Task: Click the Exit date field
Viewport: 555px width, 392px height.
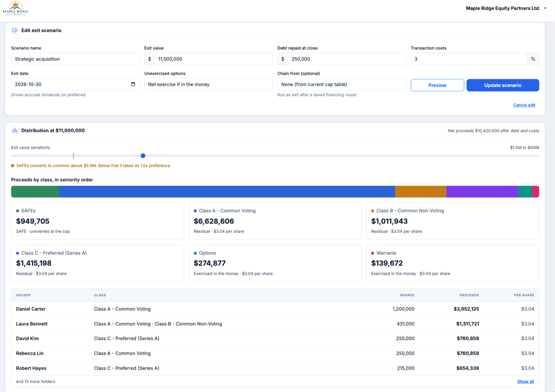Action: pos(75,84)
